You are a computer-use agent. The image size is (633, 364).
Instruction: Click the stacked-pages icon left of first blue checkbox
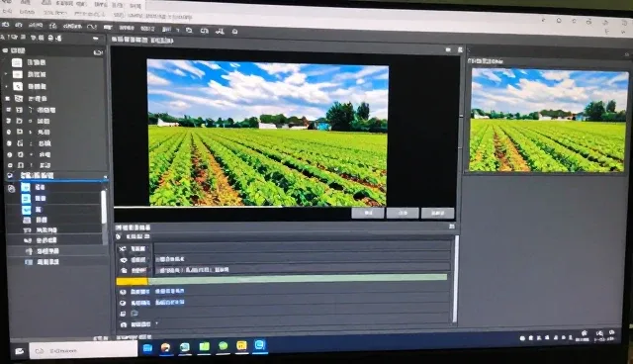click(x=12, y=189)
